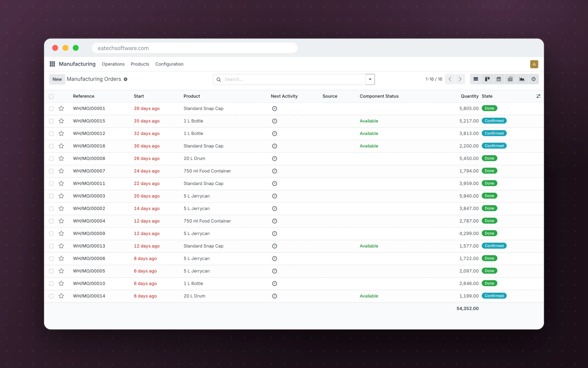Sort by Component Status header
Viewport: 588px width, 368px height.
coord(379,96)
